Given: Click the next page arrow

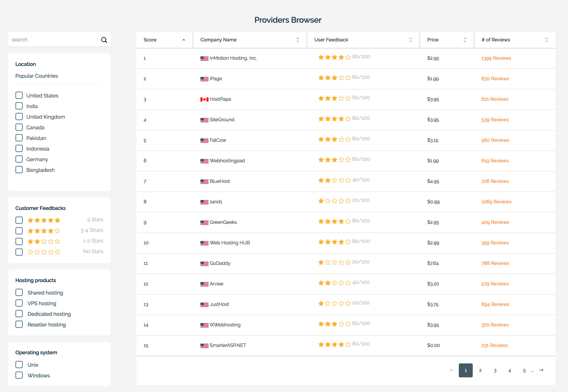Looking at the screenshot, I should click(541, 370).
